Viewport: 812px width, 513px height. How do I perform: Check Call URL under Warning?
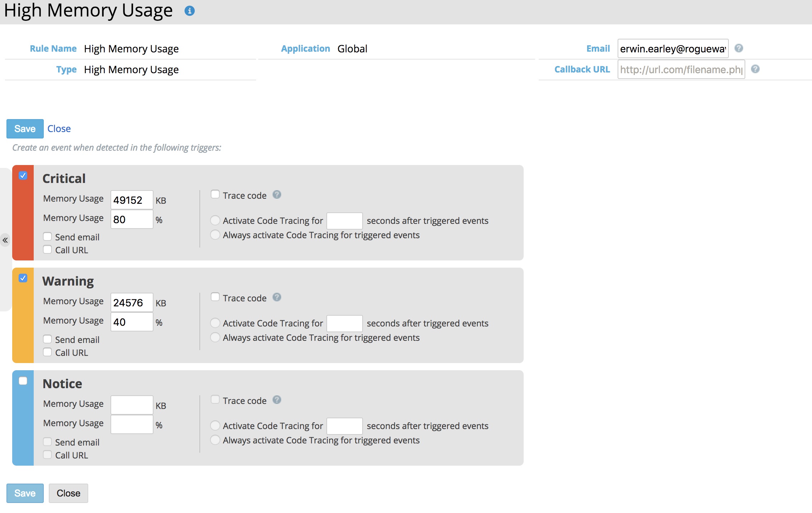coord(47,352)
